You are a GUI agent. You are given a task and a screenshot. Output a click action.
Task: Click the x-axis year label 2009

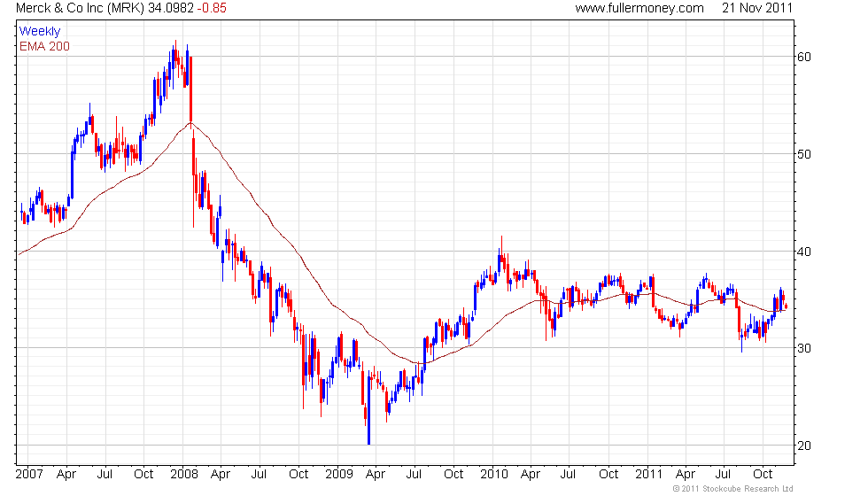(339, 475)
